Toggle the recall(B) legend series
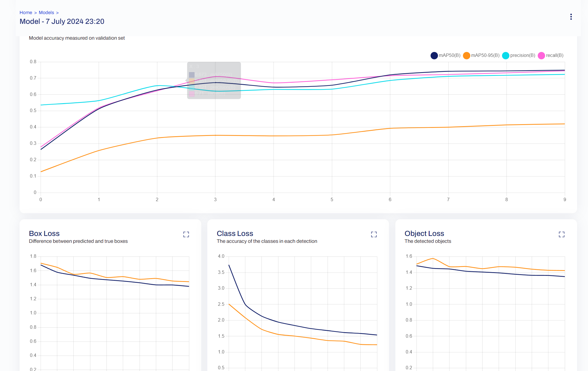 554,55
